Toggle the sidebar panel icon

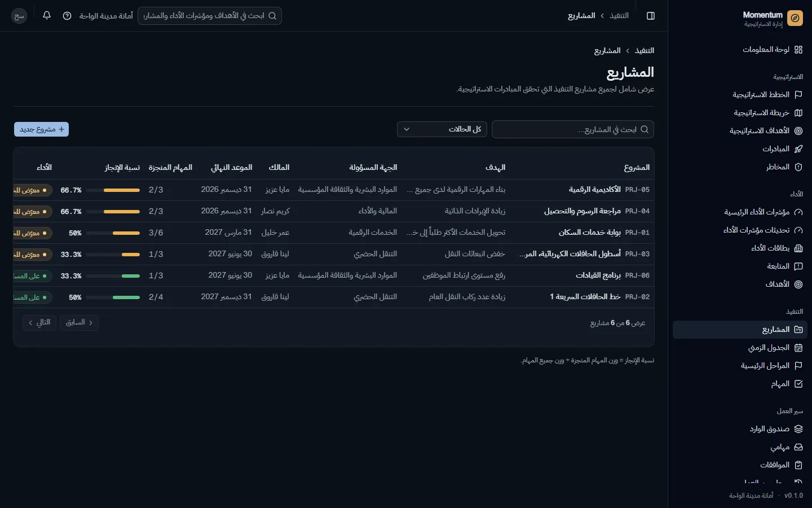[651, 16]
